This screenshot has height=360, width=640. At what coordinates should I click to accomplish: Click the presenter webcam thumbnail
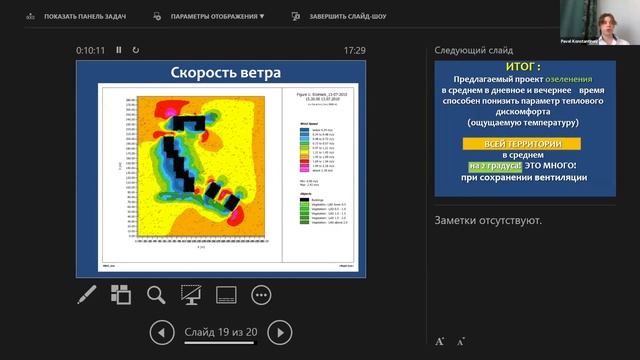click(x=600, y=22)
